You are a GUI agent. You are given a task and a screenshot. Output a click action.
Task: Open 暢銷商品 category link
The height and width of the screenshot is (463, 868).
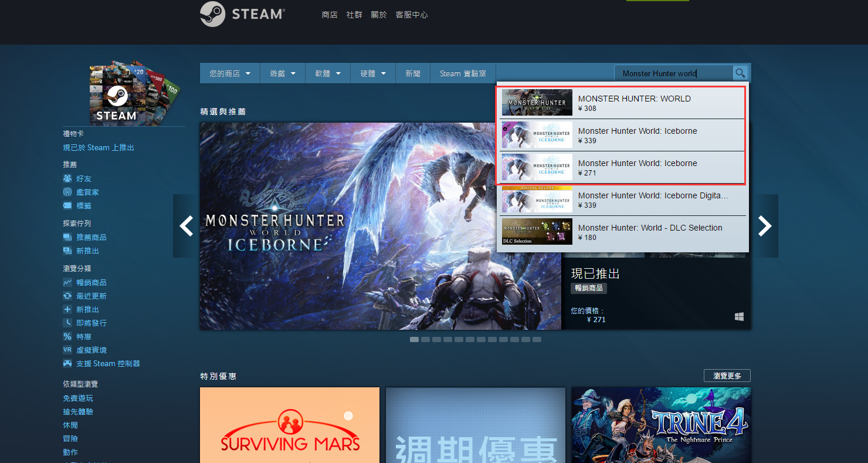pos(91,282)
